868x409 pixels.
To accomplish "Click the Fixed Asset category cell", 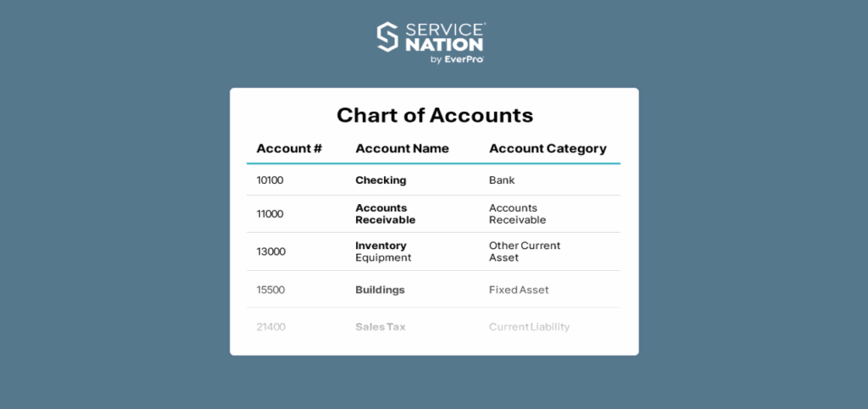I will tap(519, 290).
